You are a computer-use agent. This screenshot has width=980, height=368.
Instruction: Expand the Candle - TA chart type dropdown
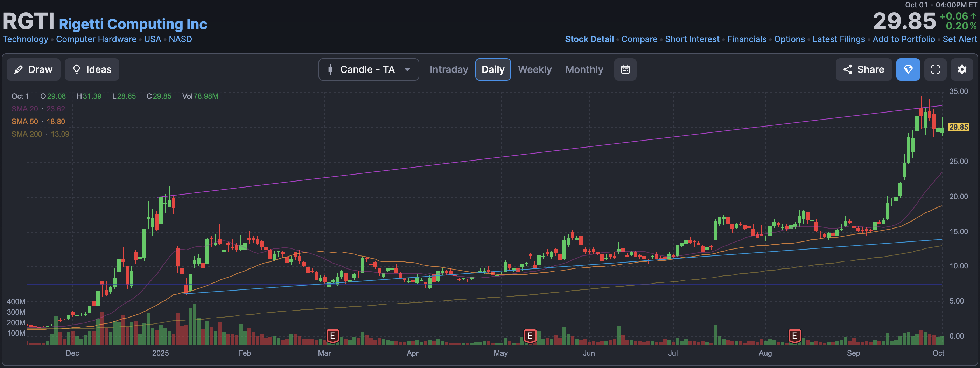click(x=369, y=69)
